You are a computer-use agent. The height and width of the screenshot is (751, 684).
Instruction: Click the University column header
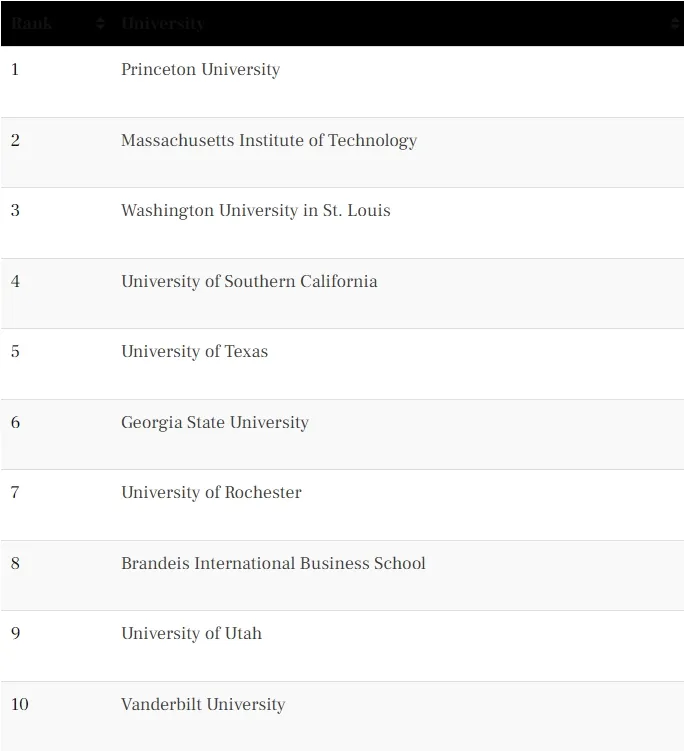click(x=163, y=23)
